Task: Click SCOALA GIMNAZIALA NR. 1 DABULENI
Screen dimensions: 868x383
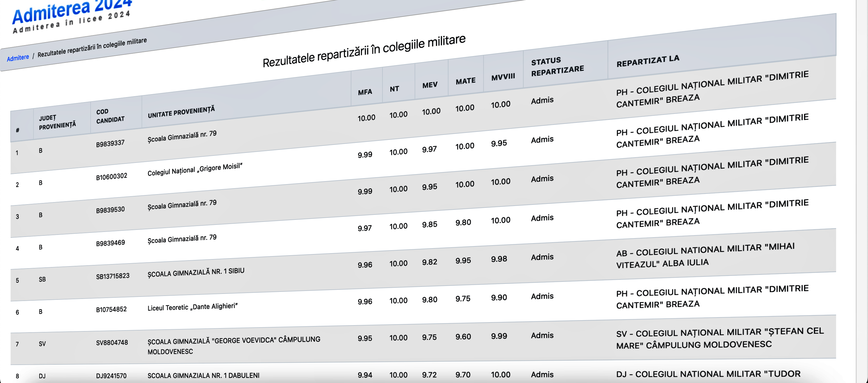Action: pyautogui.click(x=203, y=375)
